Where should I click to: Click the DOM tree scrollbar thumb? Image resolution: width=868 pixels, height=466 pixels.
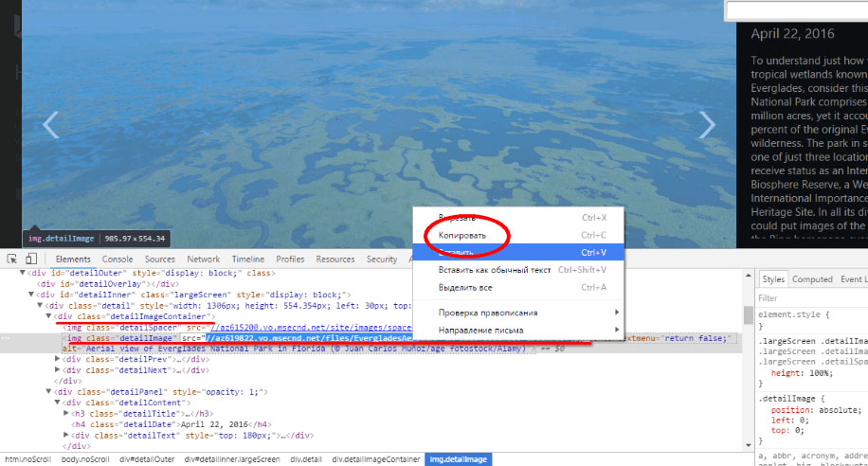click(749, 315)
